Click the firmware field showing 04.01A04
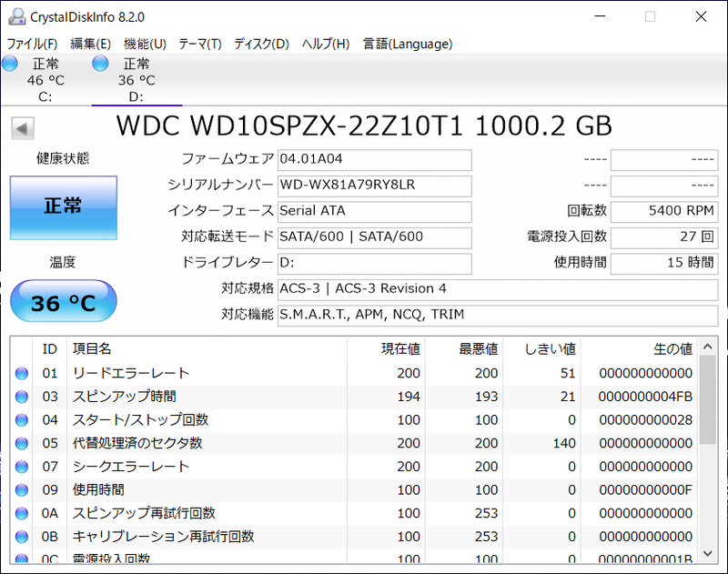Screen dimensions: 728x574 point(374,160)
